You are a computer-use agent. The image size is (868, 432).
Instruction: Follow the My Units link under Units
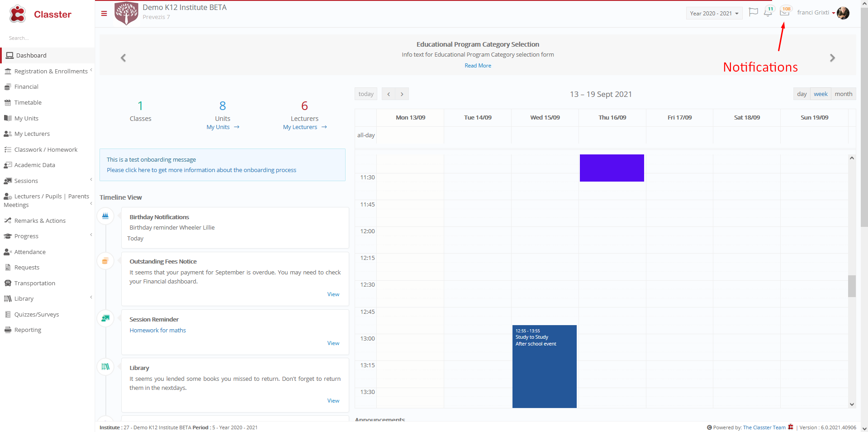[223, 127]
